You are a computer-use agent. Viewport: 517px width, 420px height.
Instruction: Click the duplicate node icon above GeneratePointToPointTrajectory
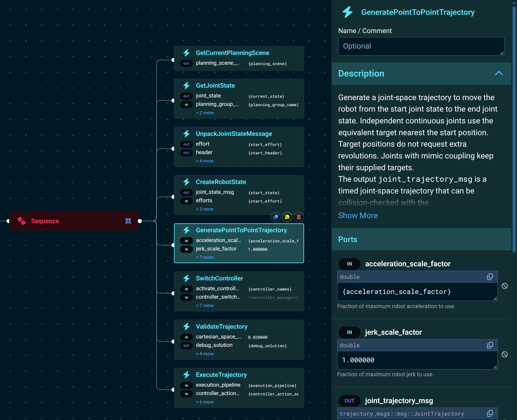(276, 217)
